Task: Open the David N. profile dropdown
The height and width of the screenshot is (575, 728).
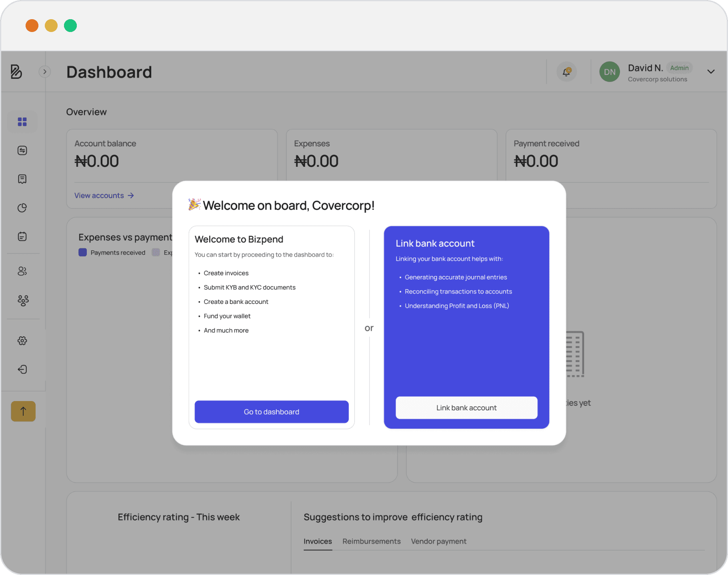Action: click(x=710, y=72)
